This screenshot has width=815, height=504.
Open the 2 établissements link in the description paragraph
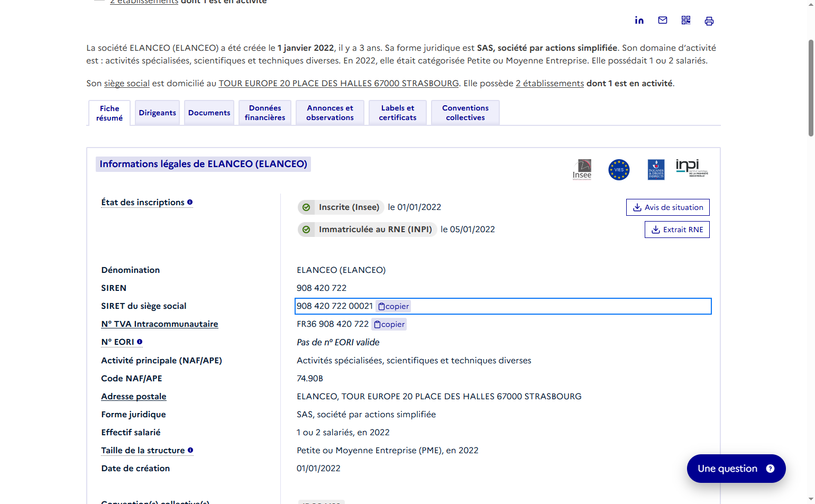click(x=550, y=83)
